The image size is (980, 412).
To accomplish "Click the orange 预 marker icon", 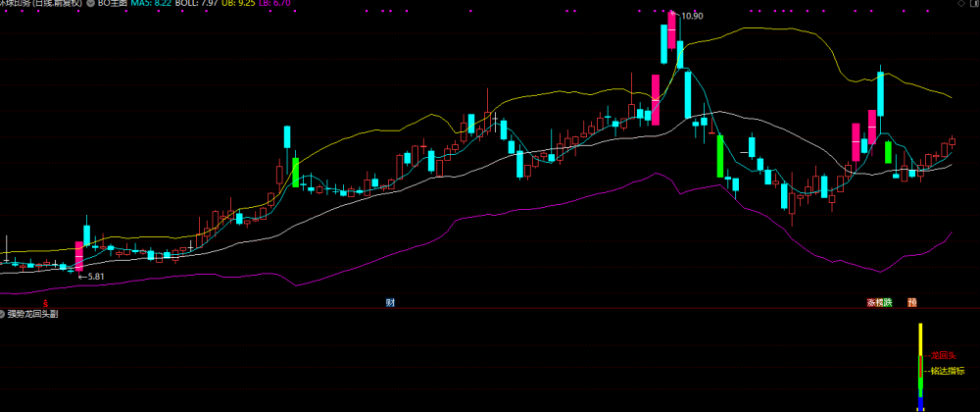I will click(x=911, y=303).
